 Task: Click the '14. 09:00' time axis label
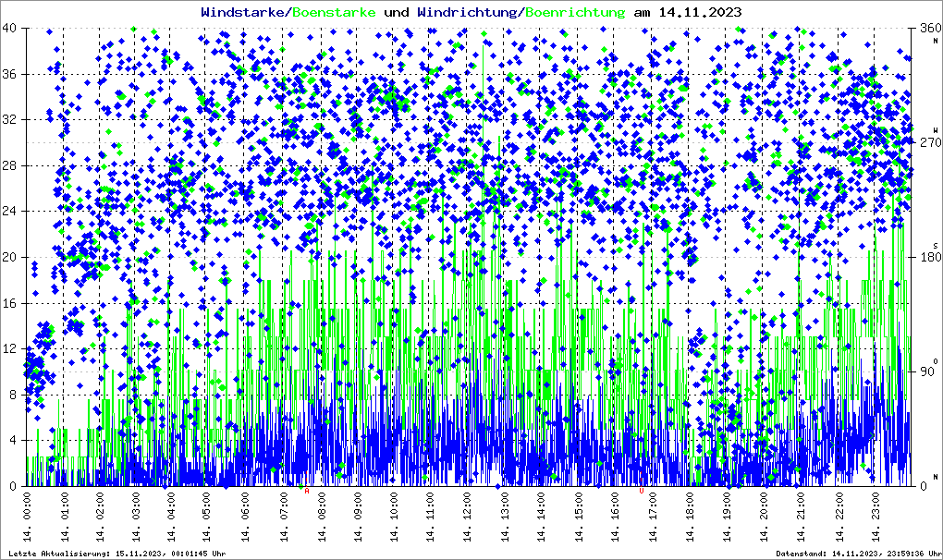[358, 517]
